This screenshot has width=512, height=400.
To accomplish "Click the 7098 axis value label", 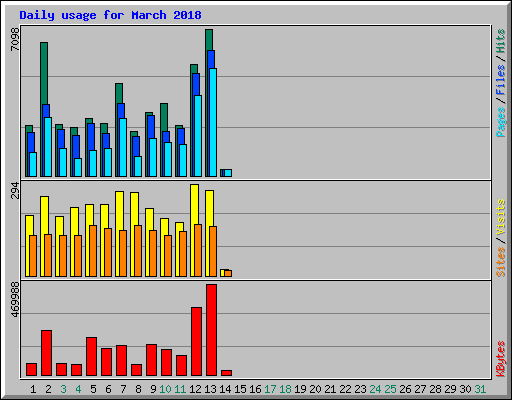I will coord(15,39).
